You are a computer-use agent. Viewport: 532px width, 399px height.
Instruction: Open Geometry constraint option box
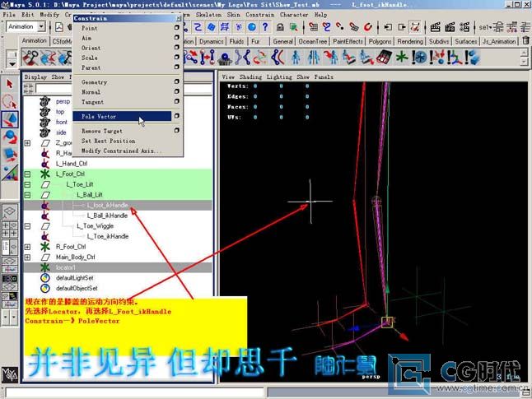pyautogui.click(x=176, y=81)
